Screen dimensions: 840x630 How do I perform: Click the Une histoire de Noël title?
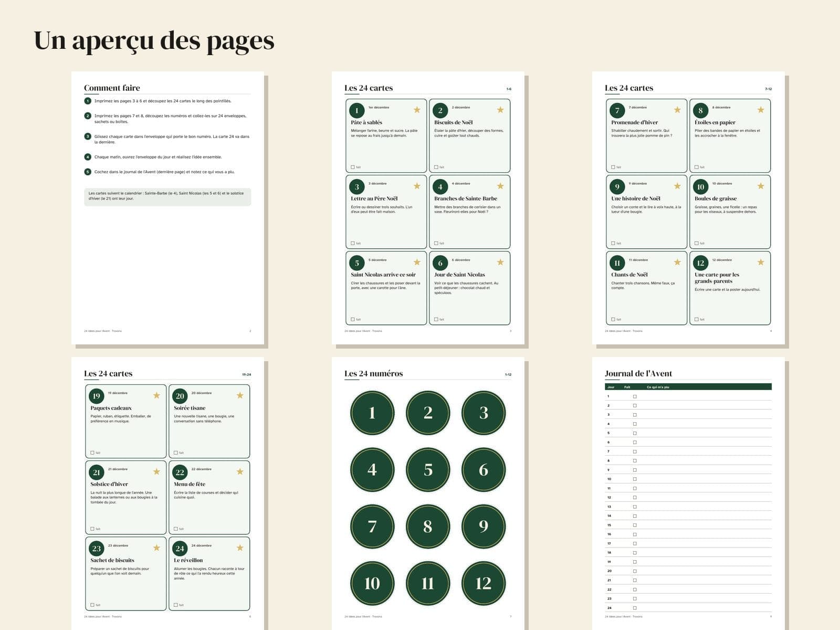[636, 198]
